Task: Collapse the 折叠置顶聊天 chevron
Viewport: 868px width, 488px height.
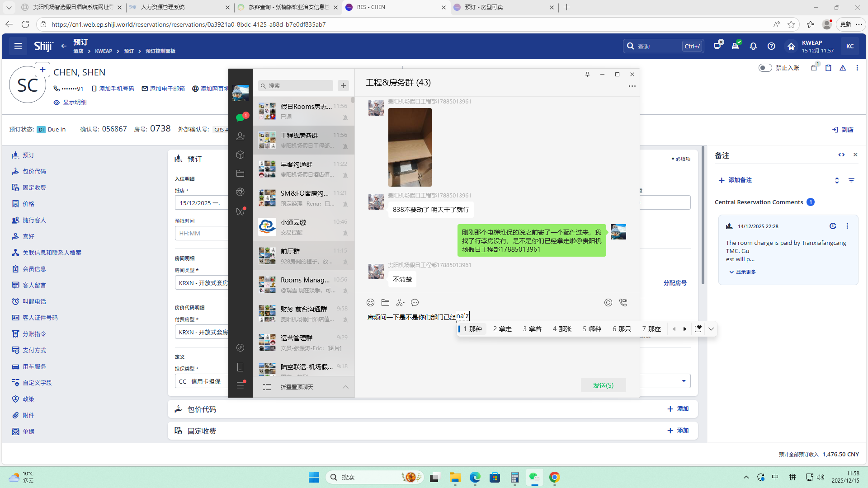Action: click(x=345, y=387)
